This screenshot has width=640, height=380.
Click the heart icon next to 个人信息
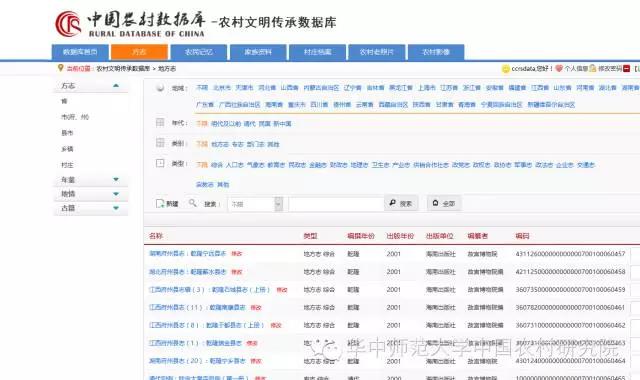click(559, 69)
